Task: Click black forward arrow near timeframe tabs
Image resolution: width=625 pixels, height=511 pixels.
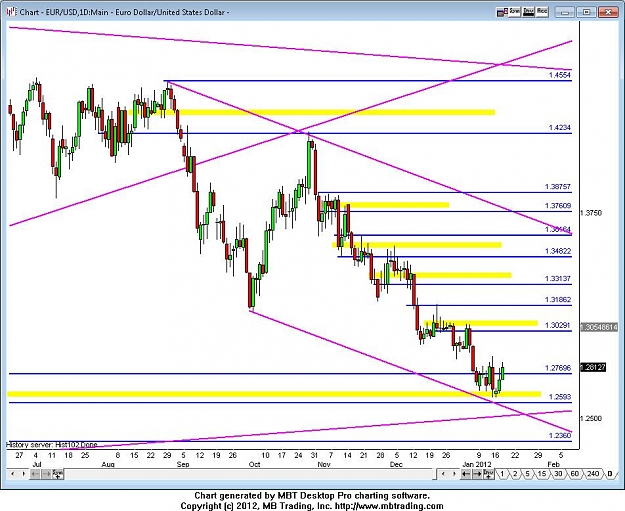Action: coord(477,474)
